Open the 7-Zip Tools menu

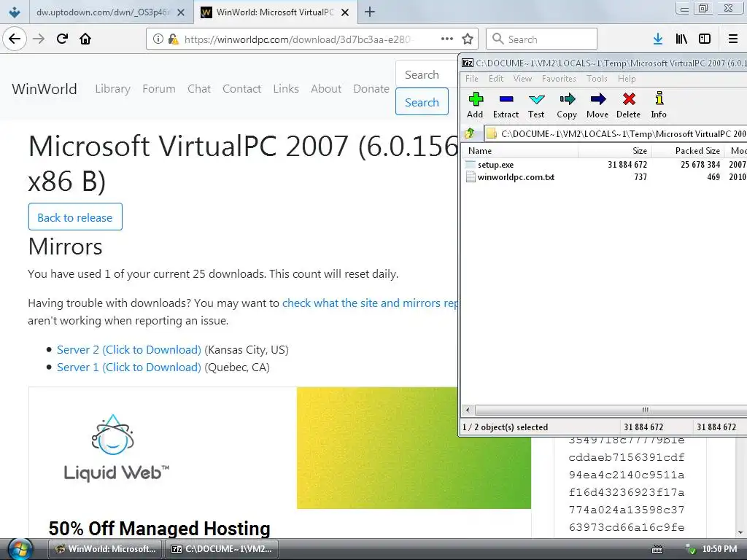(597, 79)
